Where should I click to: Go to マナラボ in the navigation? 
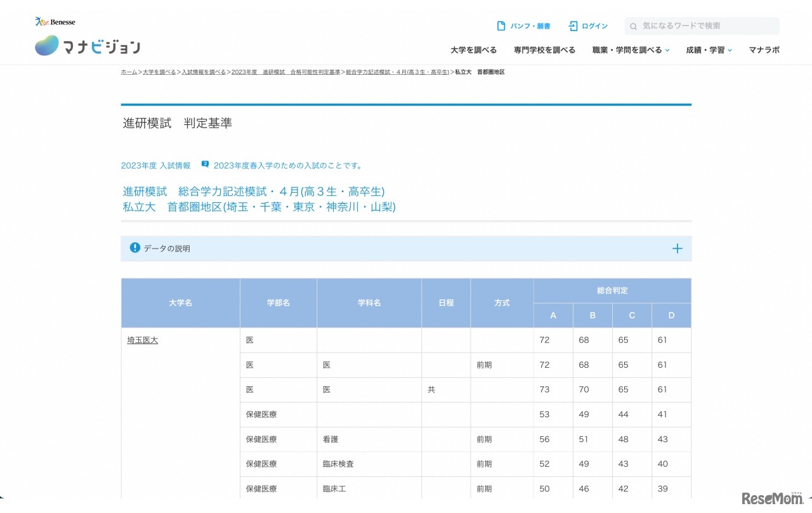(764, 50)
